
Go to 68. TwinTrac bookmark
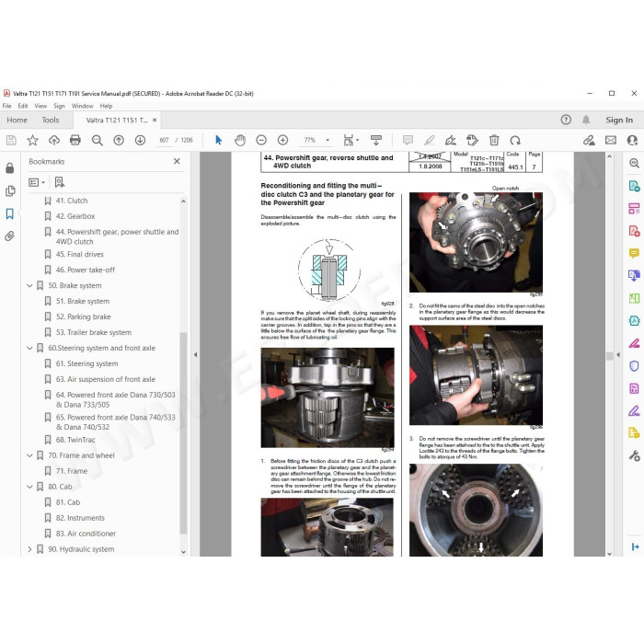tap(75, 440)
